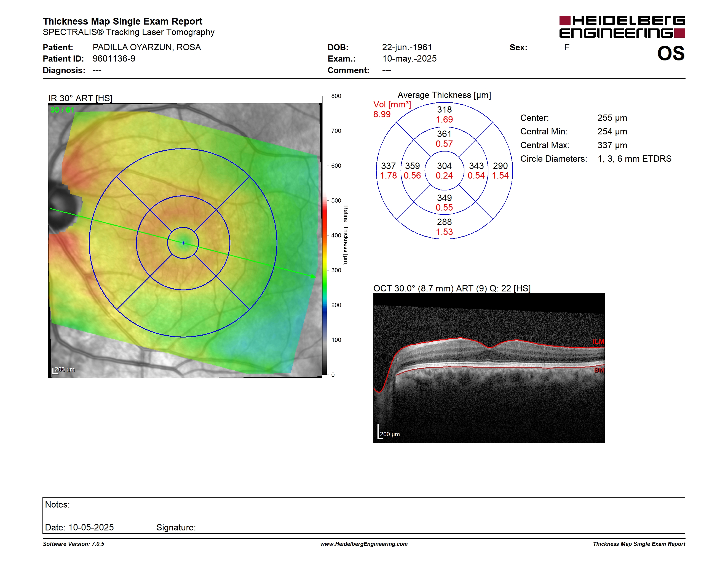The width and height of the screenshot is (728, 563).
Task: Click the central subfield thickness 304
Action: coord(444,166)
